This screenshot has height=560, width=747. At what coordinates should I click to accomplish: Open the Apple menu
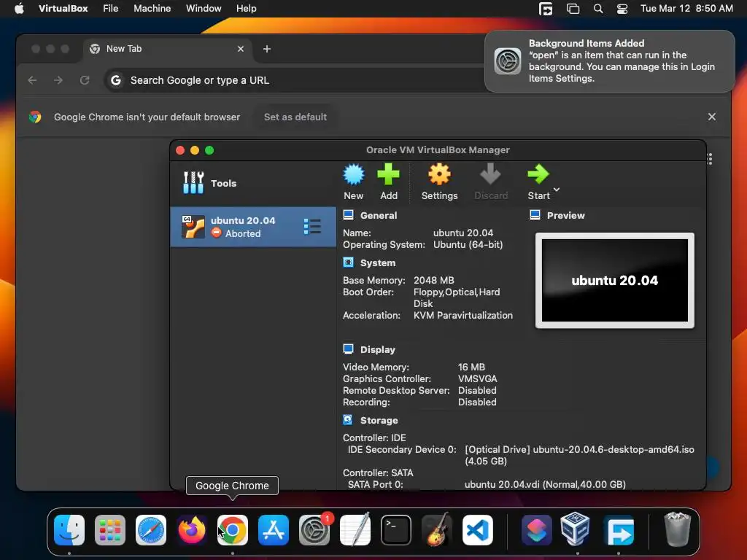(x=19, y=9)
